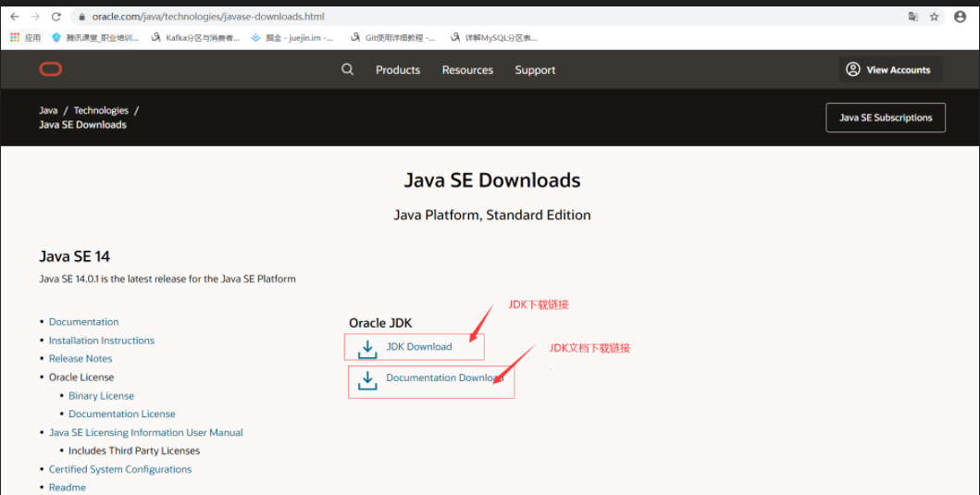Click the JDK Download link text

[419, 347]
